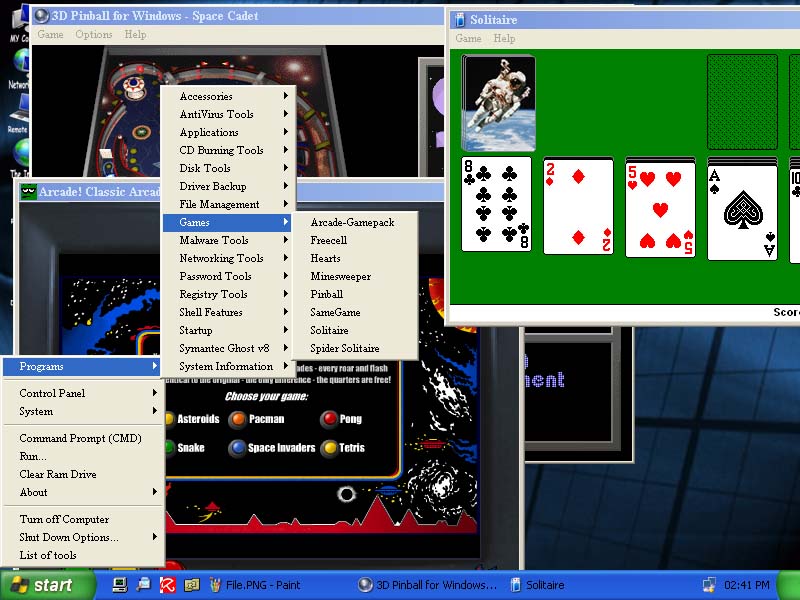Screen dimensions: 800x600
Task: Switch to File.PNG - Paint taskbar button
Action: tap(262, 585)
